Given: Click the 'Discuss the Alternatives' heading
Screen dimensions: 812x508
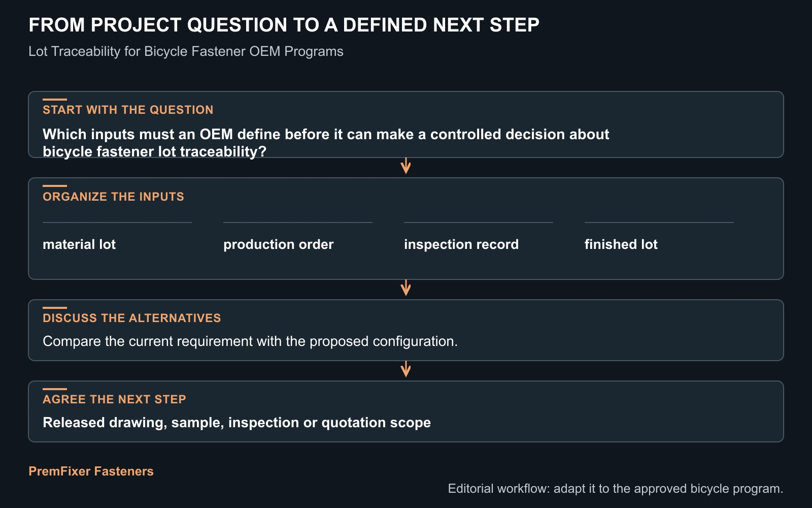Looking at the screenshot, I should 132,318.
